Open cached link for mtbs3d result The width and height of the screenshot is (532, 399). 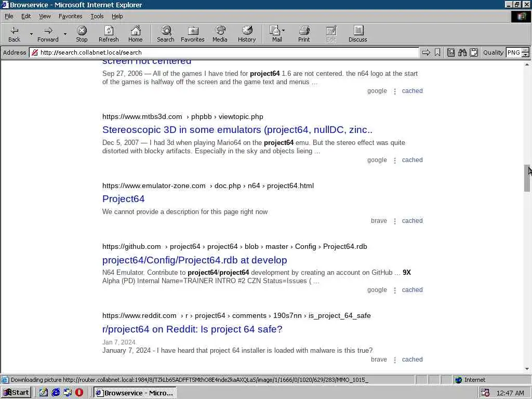pyautogui.click(x=412, y=160)
